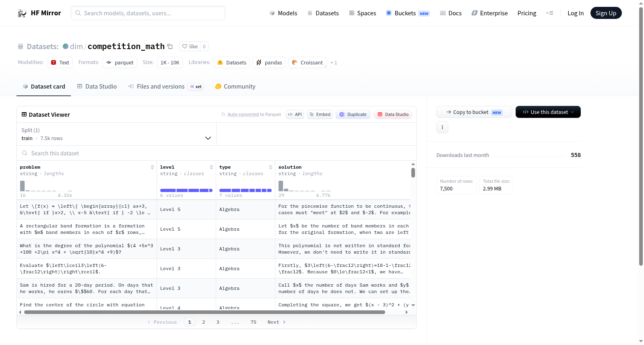Go to page 2 of the table

[x=204, y=322]
